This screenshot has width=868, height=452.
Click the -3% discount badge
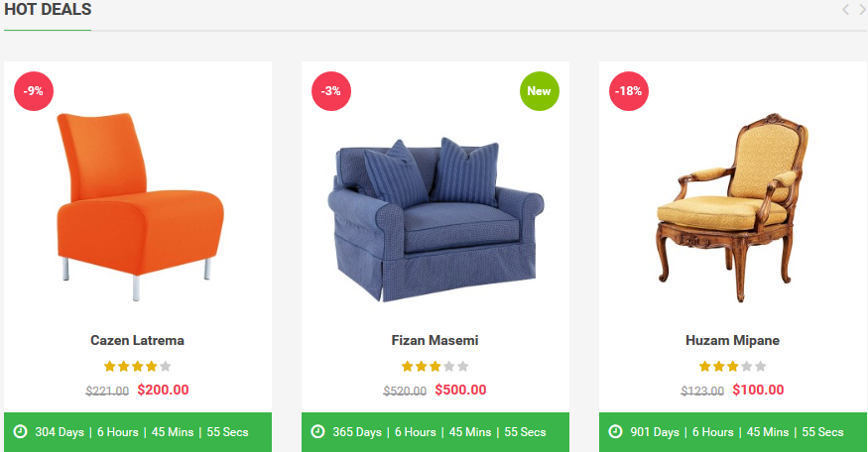click(x=331, y=91)
